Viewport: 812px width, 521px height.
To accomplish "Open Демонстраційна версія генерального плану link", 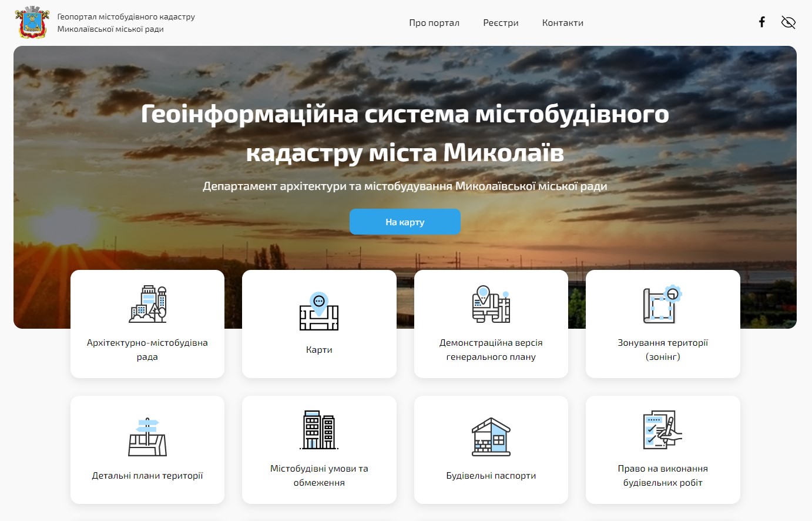I will click(491, 350).
